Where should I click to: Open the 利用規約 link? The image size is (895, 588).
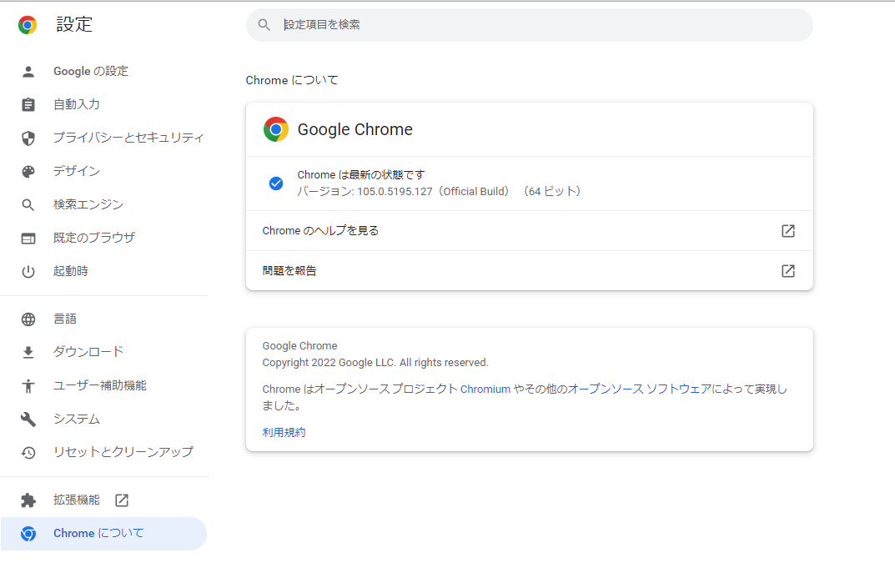click(x=284, y=433)
